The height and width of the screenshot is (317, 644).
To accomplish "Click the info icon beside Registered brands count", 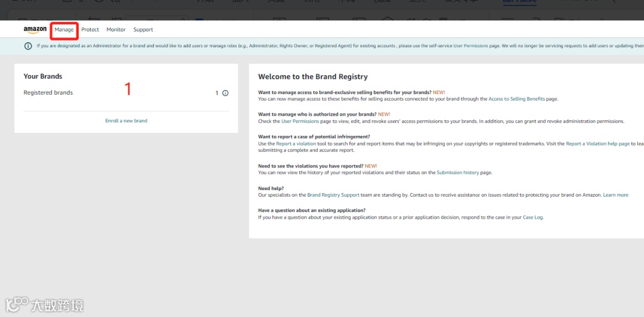I will click(x=225, y=93).
